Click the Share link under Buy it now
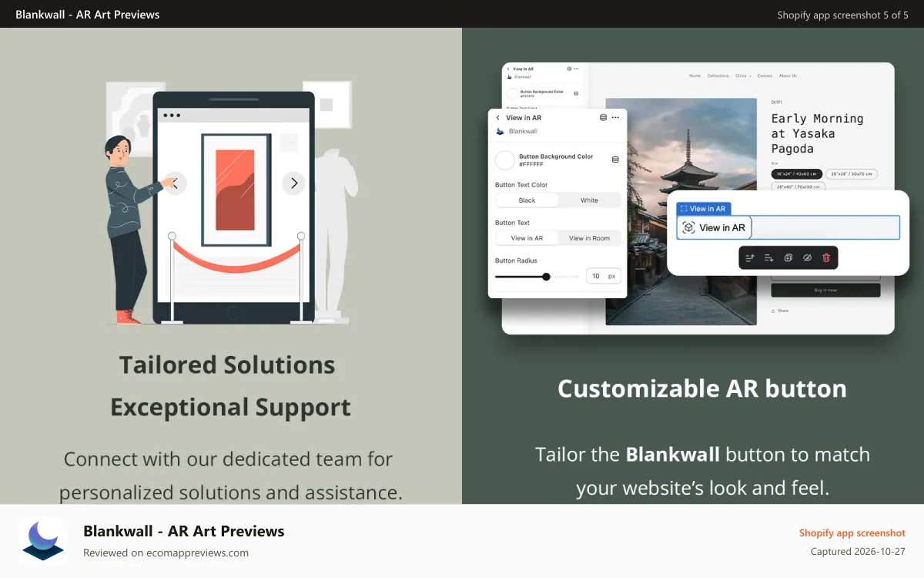Image resolution: width=924 pixels, height=578 pixels. [x=780, y=311]
